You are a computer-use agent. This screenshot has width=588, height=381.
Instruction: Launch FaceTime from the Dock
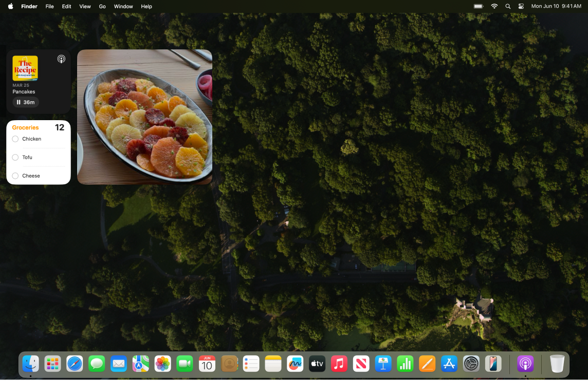tap(185, 364)
